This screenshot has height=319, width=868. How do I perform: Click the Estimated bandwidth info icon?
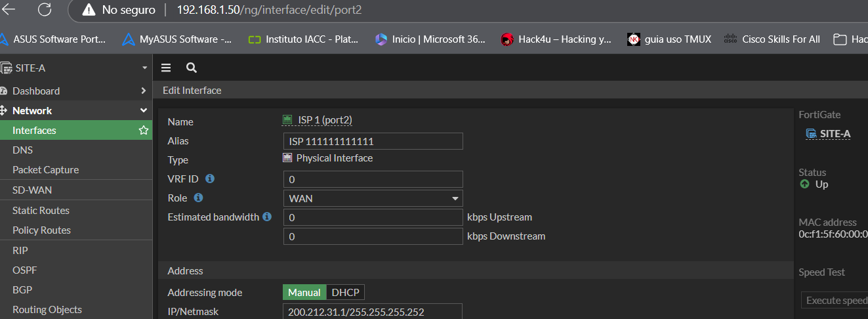(x=267, y=217)
